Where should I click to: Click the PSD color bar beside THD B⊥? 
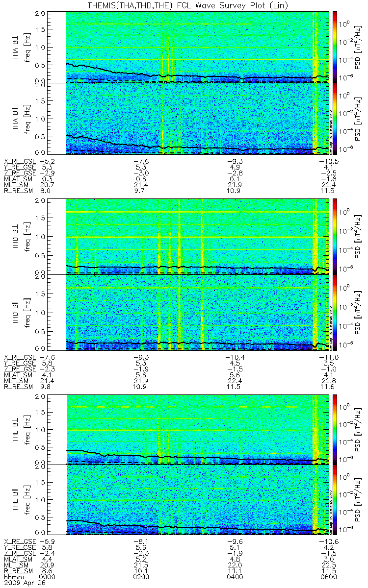tap(335, 237)
